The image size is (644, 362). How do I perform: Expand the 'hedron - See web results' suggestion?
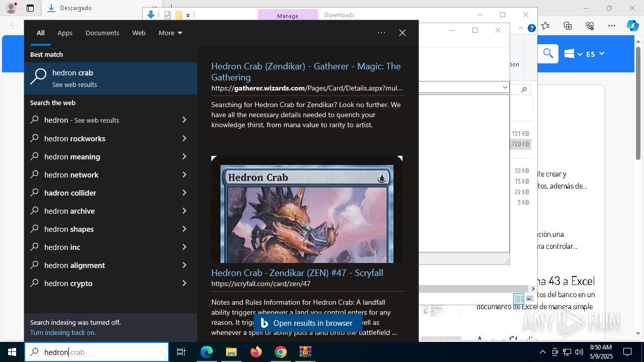pyautogui.click(x=184, y=120)
